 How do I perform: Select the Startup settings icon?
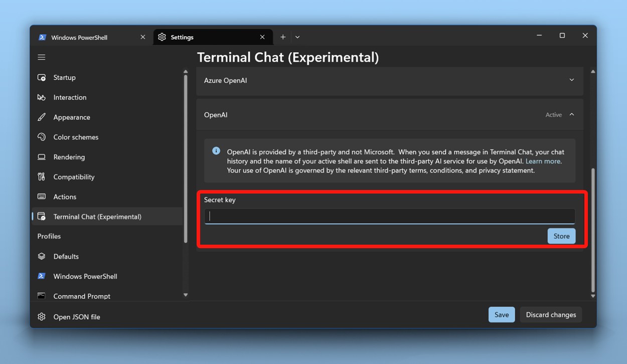point(42,77)
